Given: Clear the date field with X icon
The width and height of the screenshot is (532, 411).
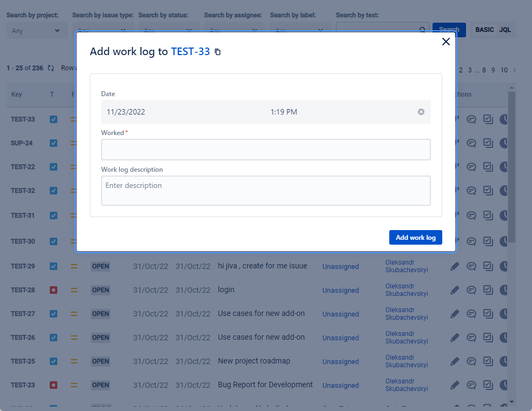Looking at the screenshot, I should (421, 112).
